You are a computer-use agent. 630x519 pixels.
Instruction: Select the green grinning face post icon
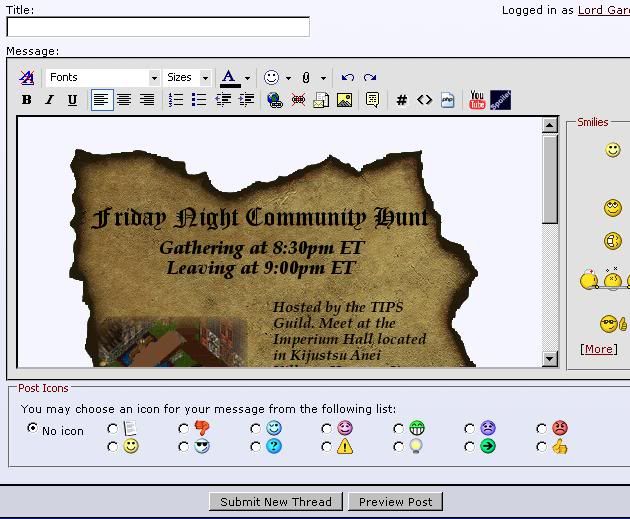coord(399,429)
